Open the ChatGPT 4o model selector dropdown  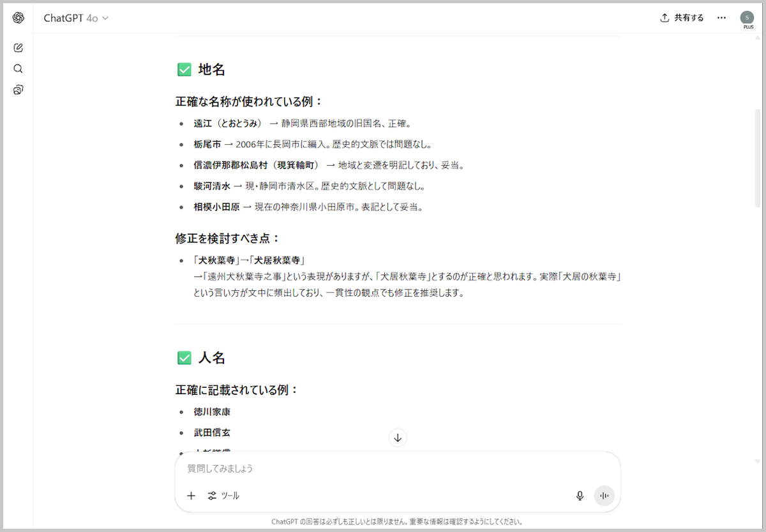click(x=76, y=18)
